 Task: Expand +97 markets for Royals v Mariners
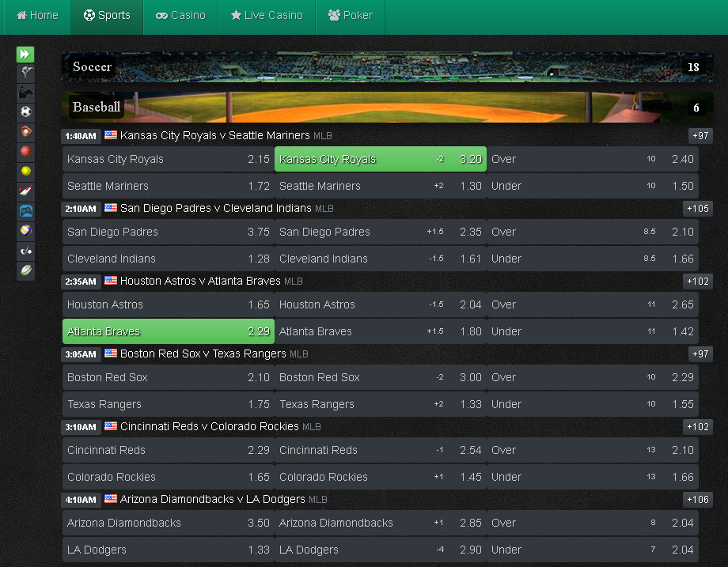tap(700, 136)
